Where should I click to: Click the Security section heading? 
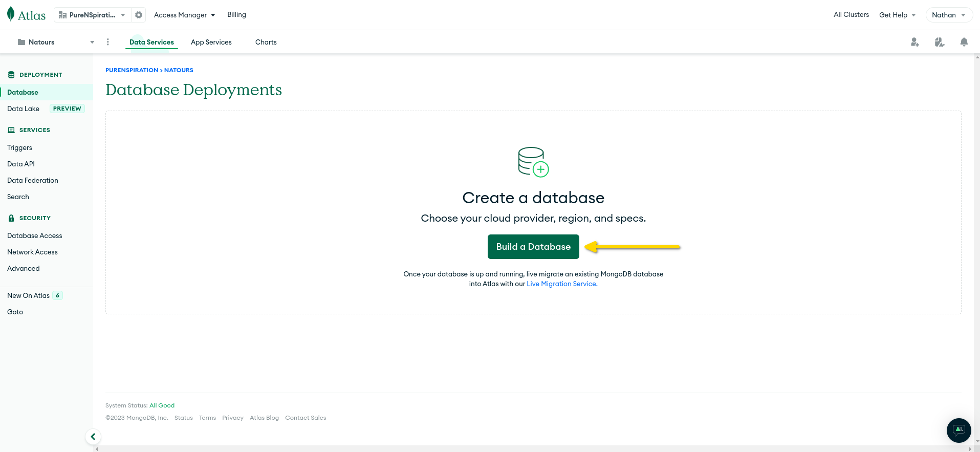(35, 218)
